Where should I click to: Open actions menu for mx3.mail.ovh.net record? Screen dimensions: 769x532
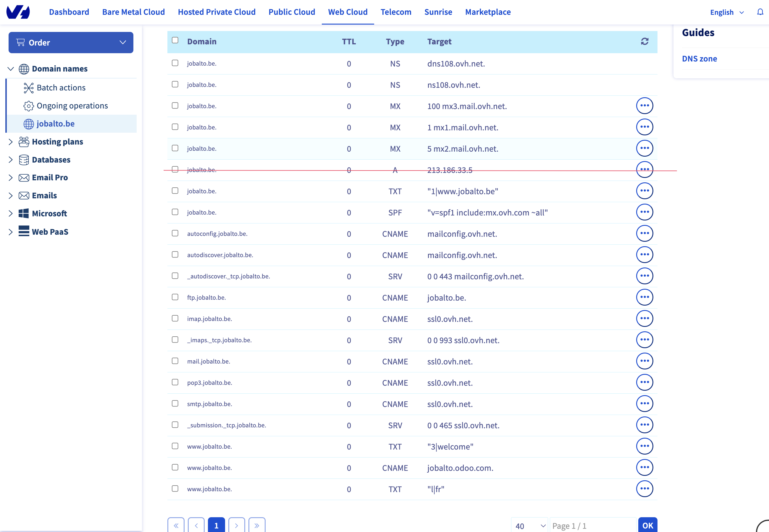[644, 106]
